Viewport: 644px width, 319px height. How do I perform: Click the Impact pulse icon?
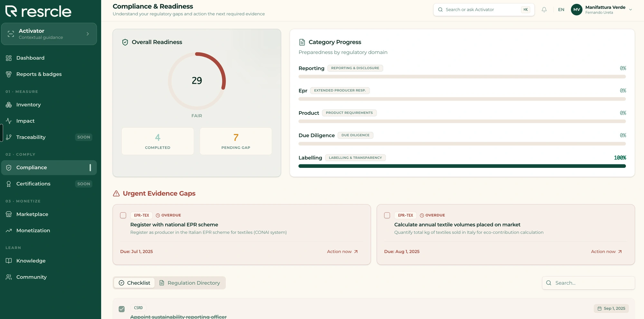pyautogui.click(x=9, y=121)
